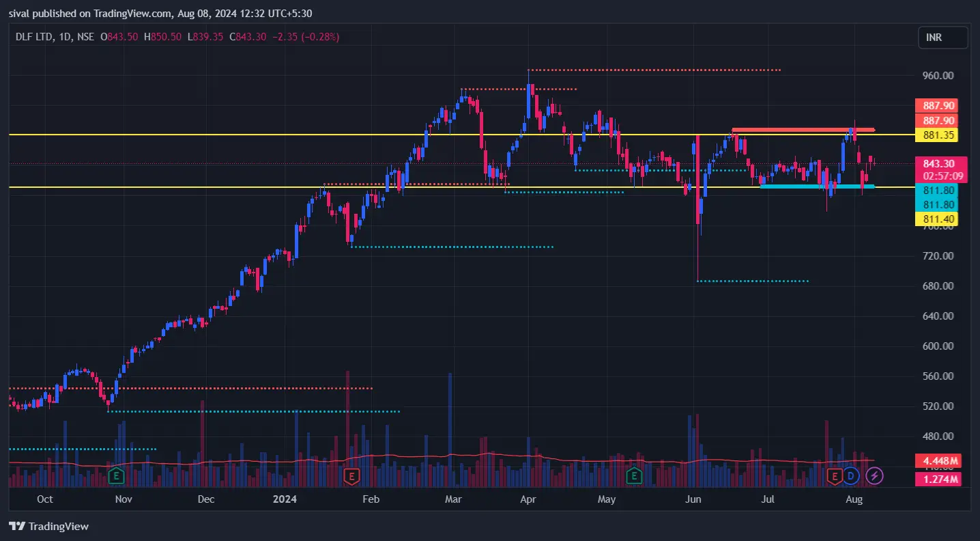This screenshot has width=980, height=541.
Task: Click the May label on time axis
Action: [x=607, y=499]
